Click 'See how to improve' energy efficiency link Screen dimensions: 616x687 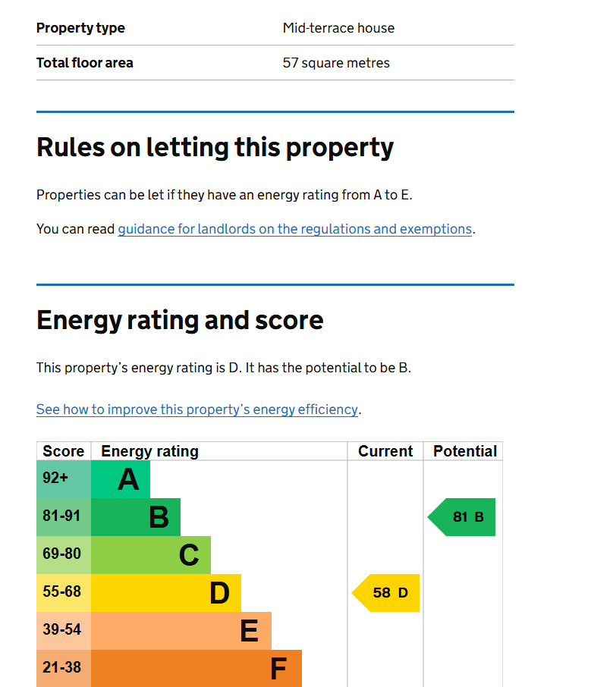tap(196, 409)
